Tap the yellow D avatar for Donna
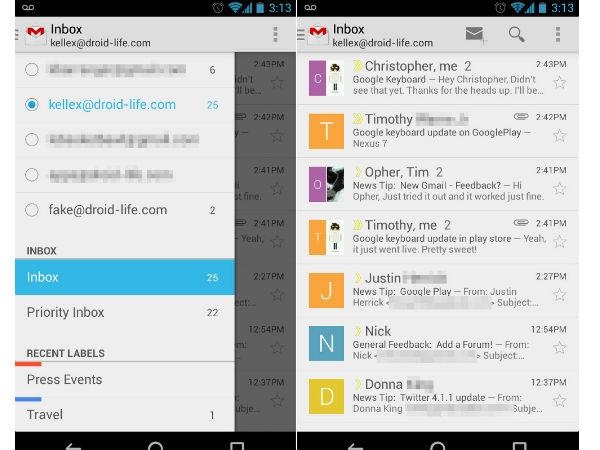The image size is (600, 450). (x=326, y=396)
